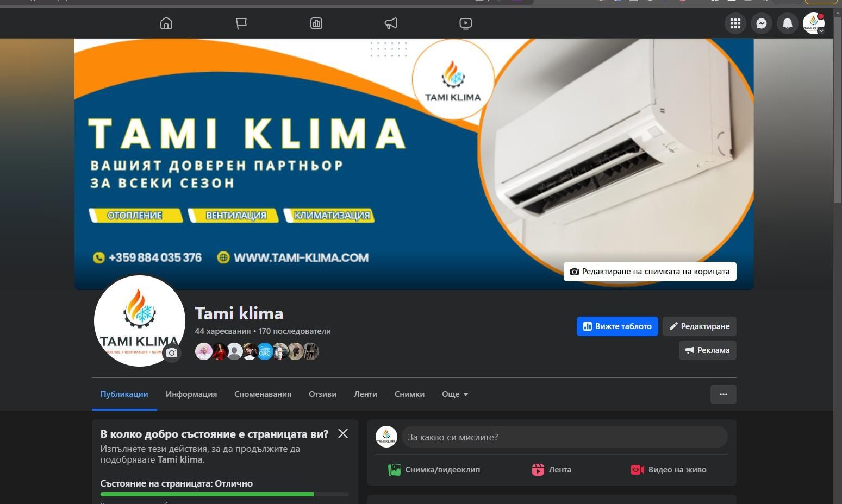Open Video play icon in top bar
Viewport: 842px width, 504px height.
pos(466,23)
